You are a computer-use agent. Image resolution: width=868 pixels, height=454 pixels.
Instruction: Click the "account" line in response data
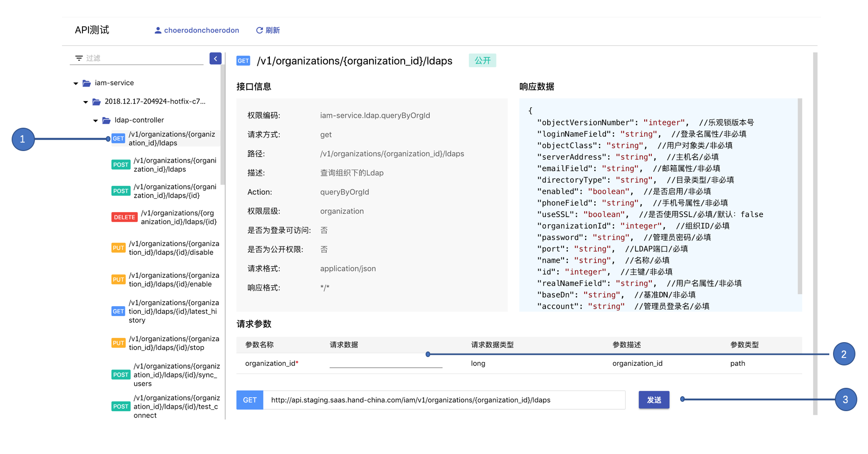pos(623,306)
